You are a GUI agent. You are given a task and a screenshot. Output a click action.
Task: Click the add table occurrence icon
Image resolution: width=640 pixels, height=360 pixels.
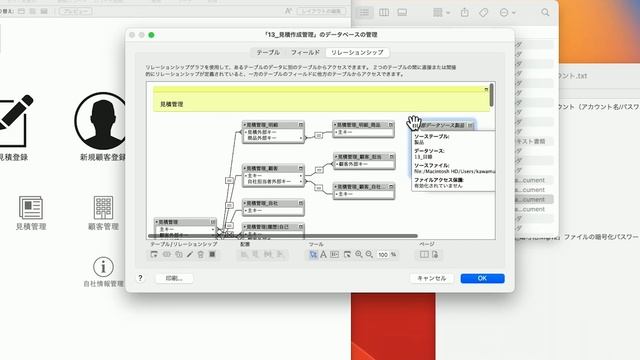click(x=154, y=254)
